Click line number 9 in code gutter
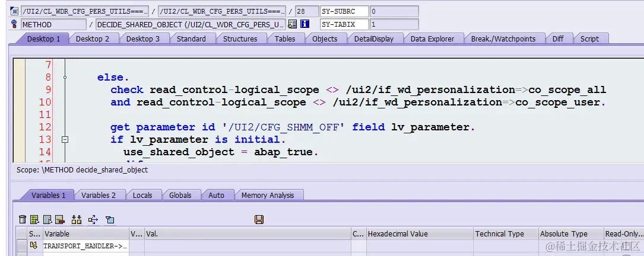This screenshot has height=256, width=644. click(49, 90)
